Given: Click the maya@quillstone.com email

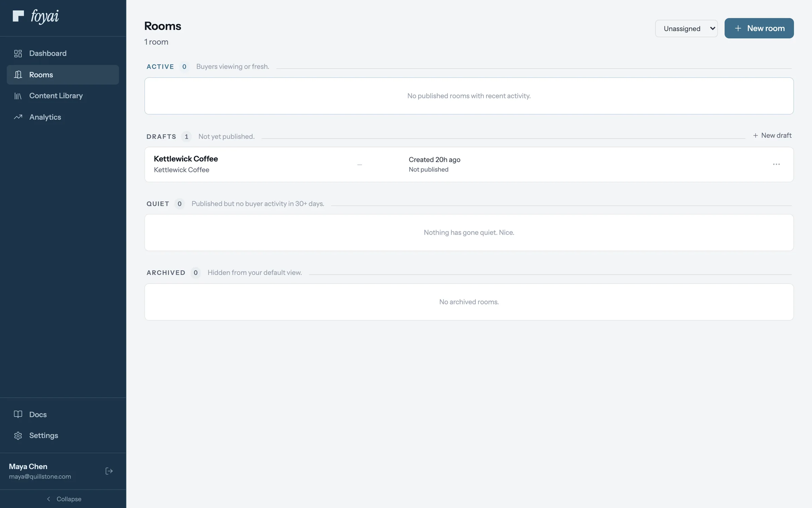Looking at the screenshot, I should pyautogui.click(x=40, y=477).
